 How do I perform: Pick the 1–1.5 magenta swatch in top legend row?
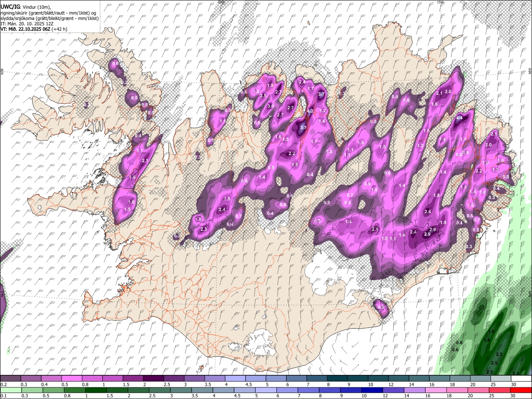click(x=112, y=379)
